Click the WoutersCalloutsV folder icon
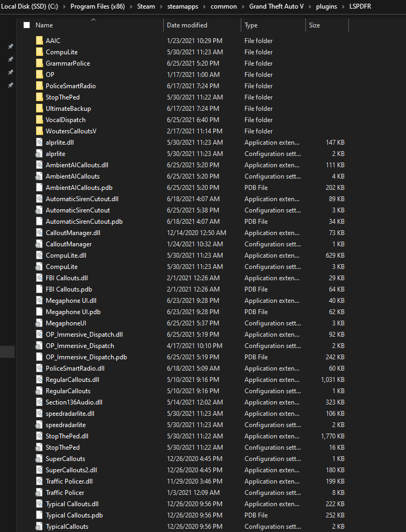Image resolution: width=406 pixels, height=532 pixels. tap(39, 131)
